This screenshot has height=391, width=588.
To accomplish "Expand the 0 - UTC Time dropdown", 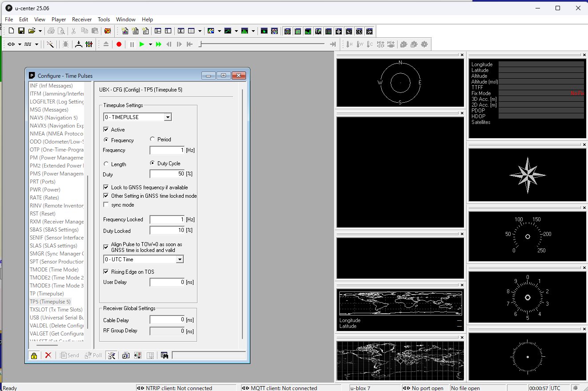I will point(180,259).
